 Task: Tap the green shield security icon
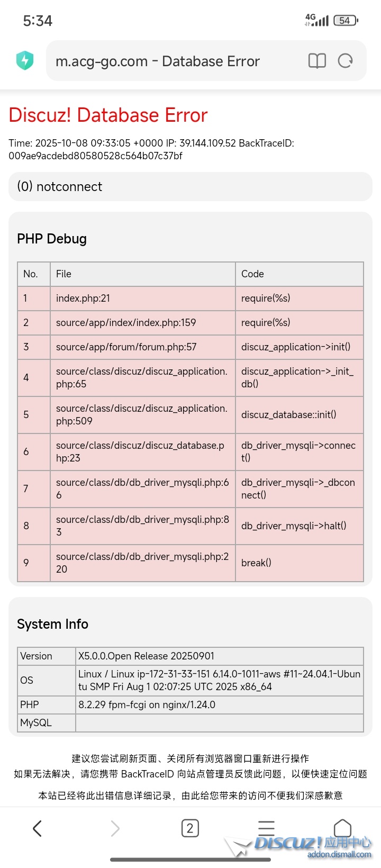25,61
